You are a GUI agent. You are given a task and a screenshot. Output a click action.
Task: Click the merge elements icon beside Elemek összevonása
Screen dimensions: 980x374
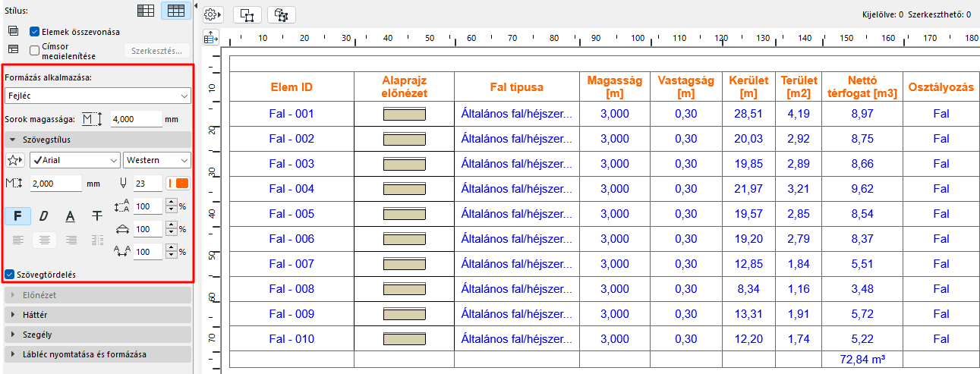click(x=12, y=32)
